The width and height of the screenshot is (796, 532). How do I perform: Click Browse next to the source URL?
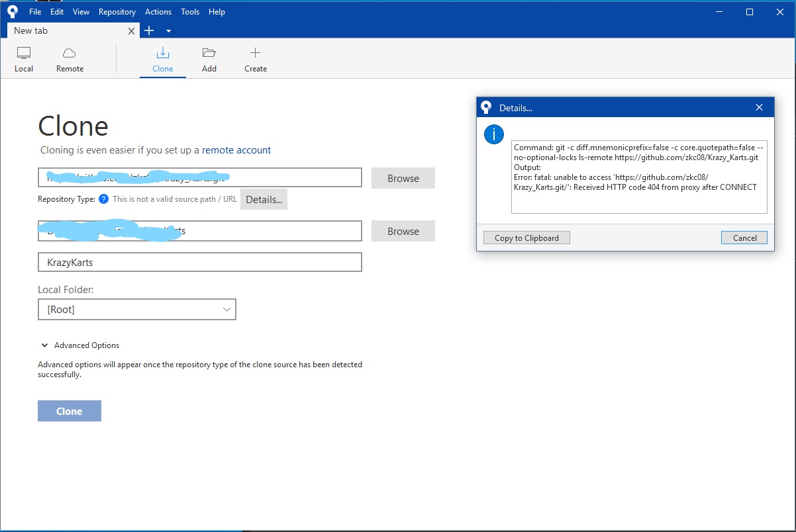(403, 178)
